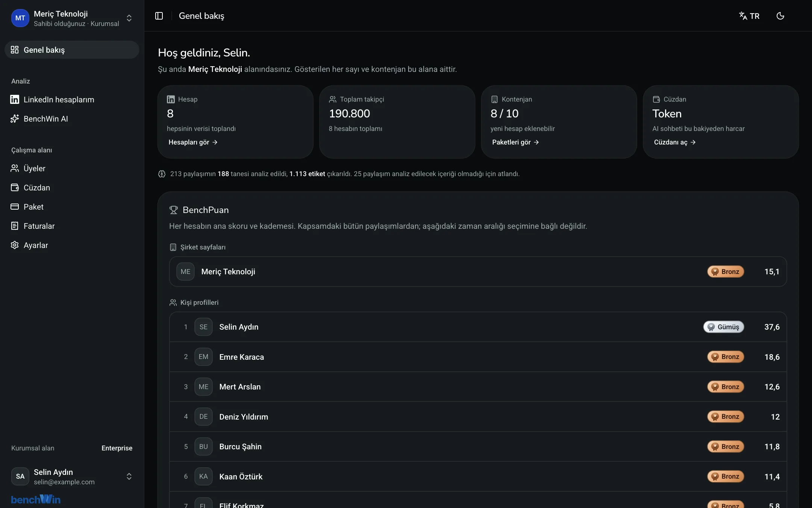Click Paketleri gör link
Screen dimensions: 812x508
tap(515, 142)
